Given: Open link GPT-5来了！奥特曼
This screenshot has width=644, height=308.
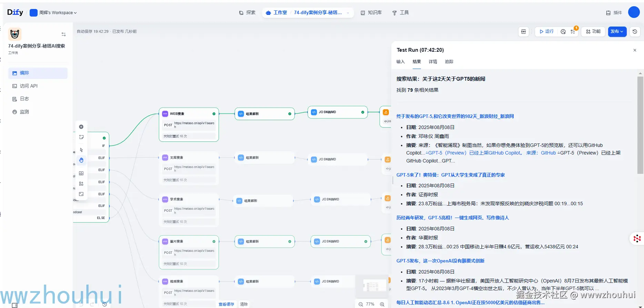Looking at the screenshot, I should 451,175.
